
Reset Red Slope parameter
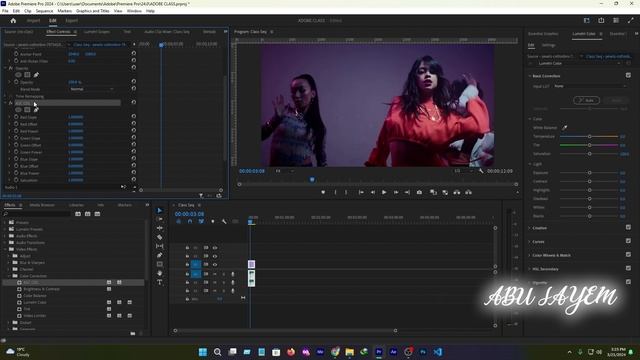[x=133, y=117]
